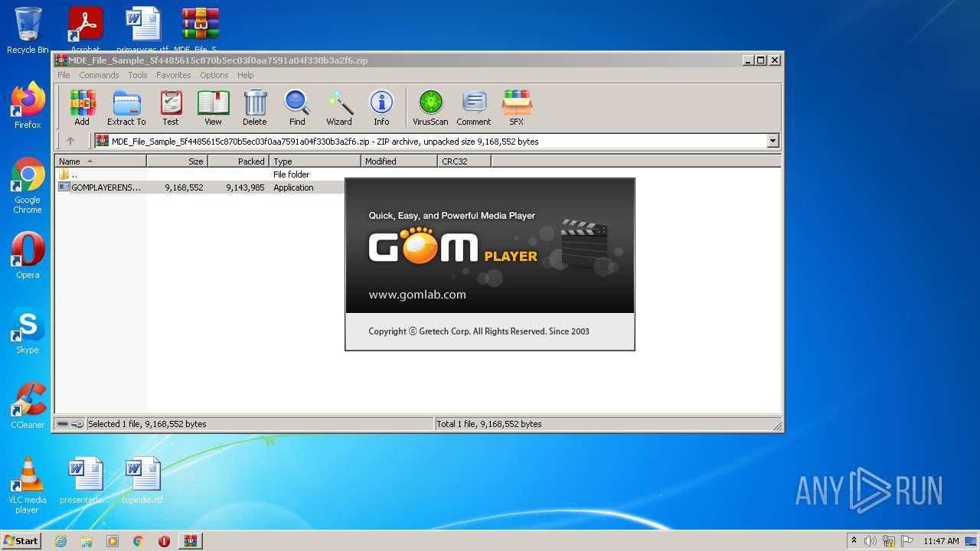
Task: Open the Wizard toolbar icon
Action: tap(339, 107)
